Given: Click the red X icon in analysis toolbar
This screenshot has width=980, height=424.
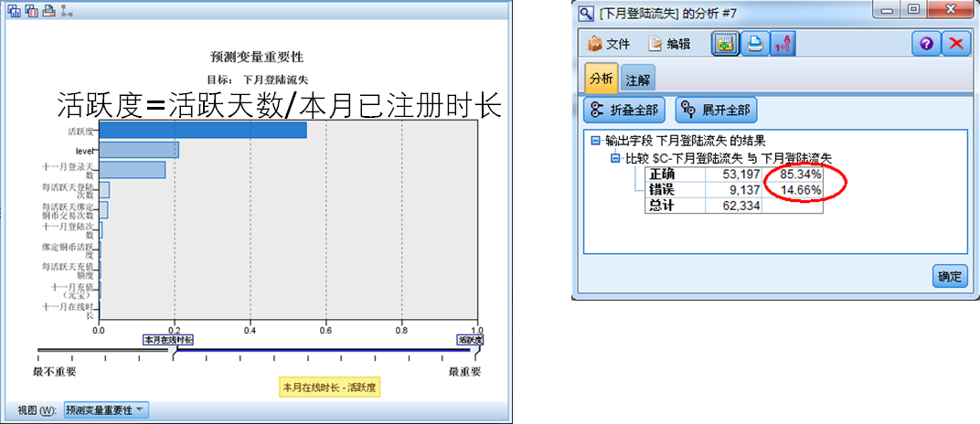Looking at the screenshot, I should point(955,43).
